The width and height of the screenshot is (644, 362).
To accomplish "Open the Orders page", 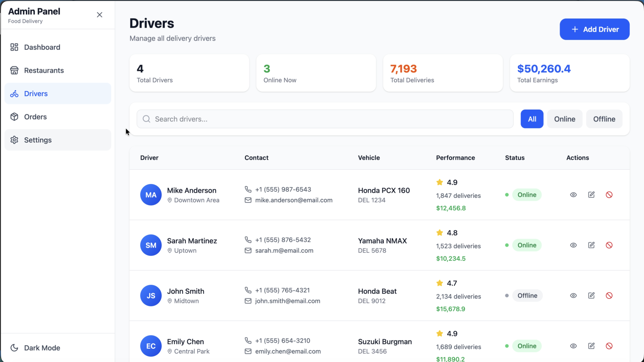I will [x=58, y=117].
